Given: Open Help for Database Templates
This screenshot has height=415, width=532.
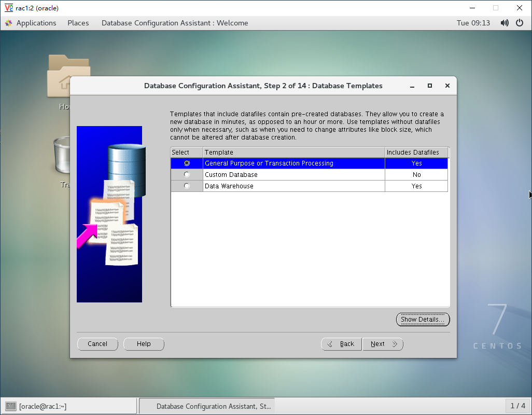Looking at the screenshot, I should pyautogui.click(x=144, y=344).
